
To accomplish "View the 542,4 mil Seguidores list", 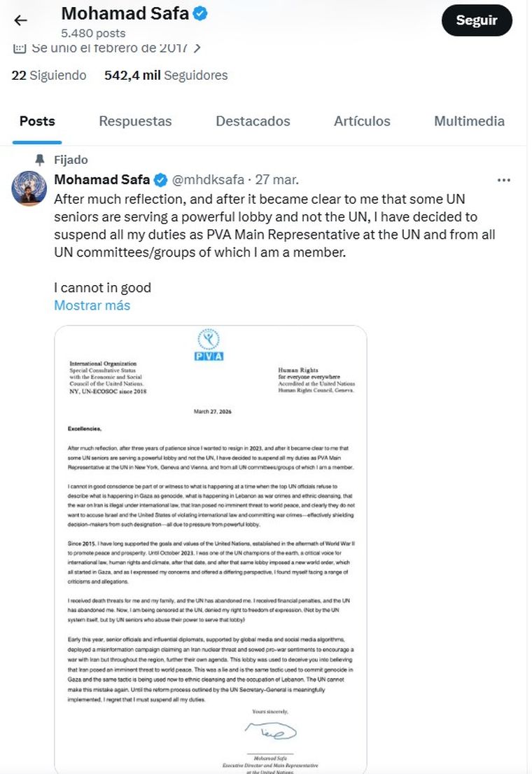I will point(166,76).
